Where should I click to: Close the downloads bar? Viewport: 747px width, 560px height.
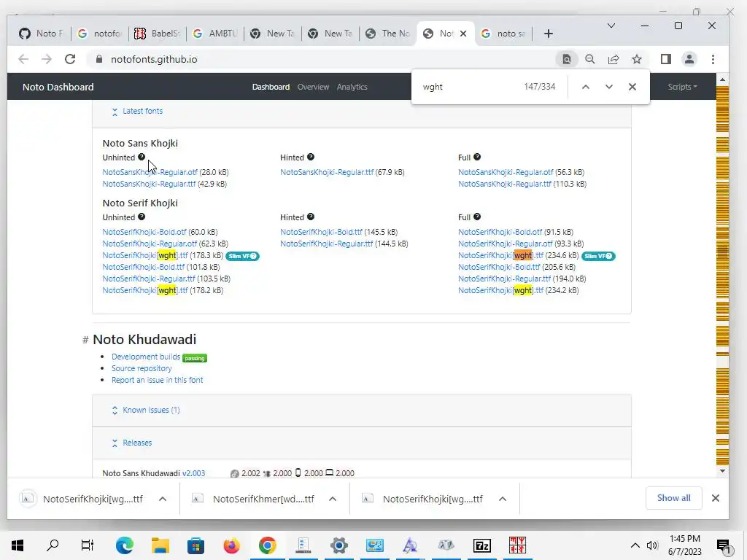715,498
